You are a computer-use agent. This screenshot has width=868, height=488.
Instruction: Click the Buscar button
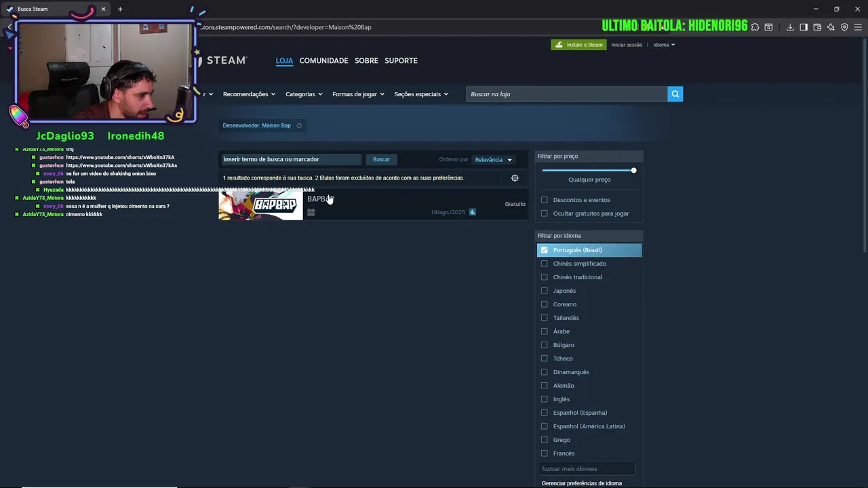point(381,159)
